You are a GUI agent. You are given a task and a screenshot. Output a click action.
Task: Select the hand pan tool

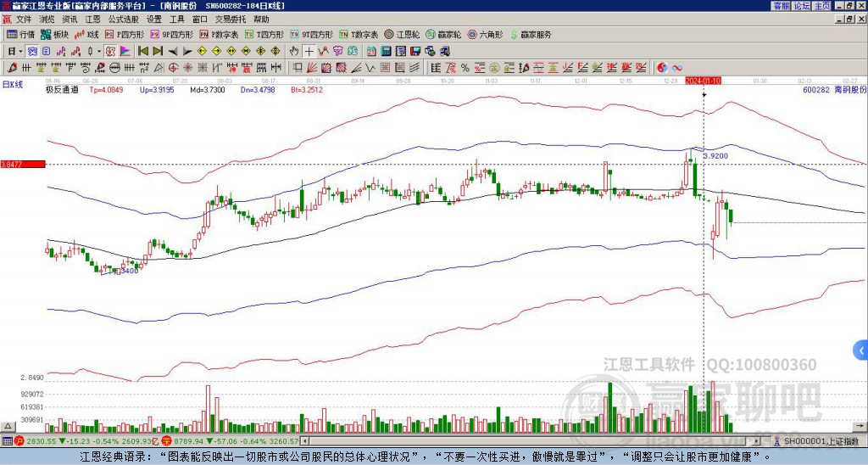(x=294, y=52)
